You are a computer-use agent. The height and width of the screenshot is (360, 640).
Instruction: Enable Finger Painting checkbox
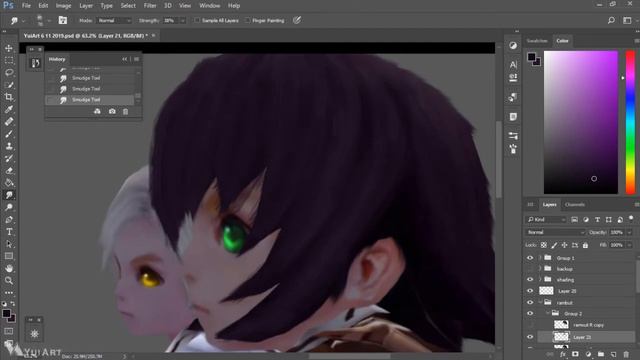point(248,20)
